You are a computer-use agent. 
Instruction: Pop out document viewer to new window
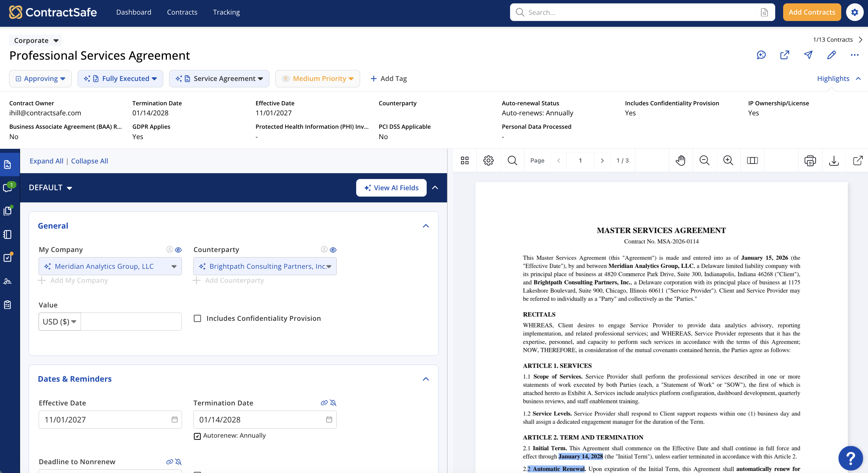click(858, 160)
